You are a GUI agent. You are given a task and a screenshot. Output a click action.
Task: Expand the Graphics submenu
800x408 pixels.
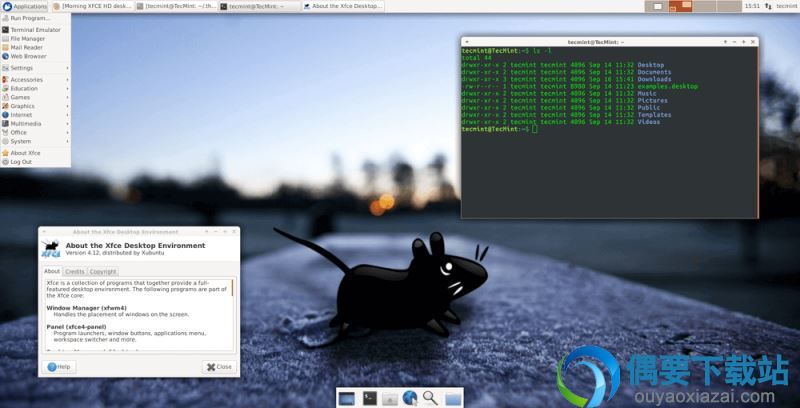coord(35,106)
